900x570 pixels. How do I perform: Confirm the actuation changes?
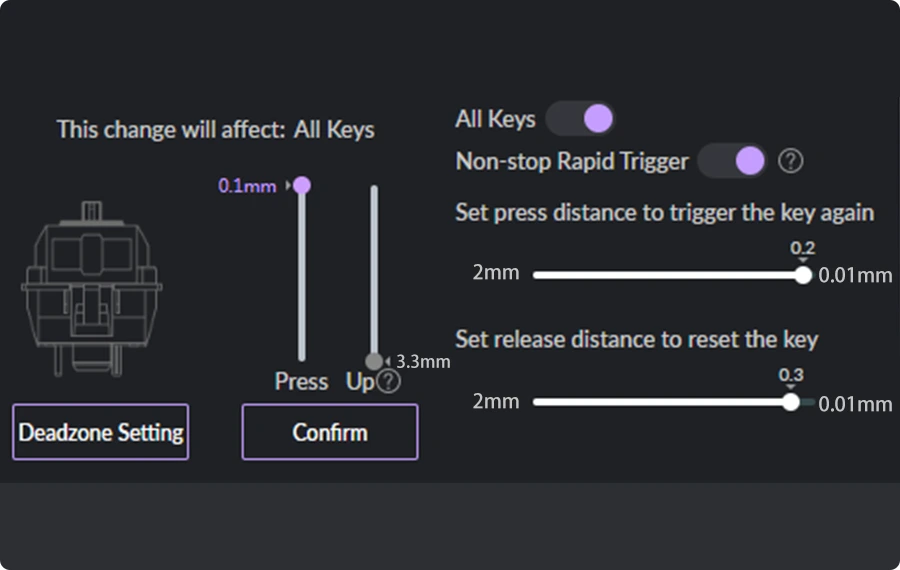[330, 432]
